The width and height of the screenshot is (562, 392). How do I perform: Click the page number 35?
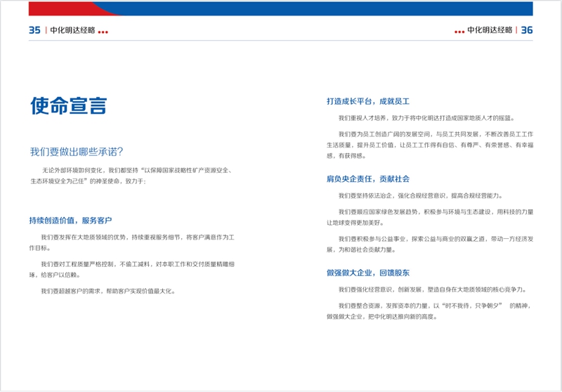(x=34, y=30)
